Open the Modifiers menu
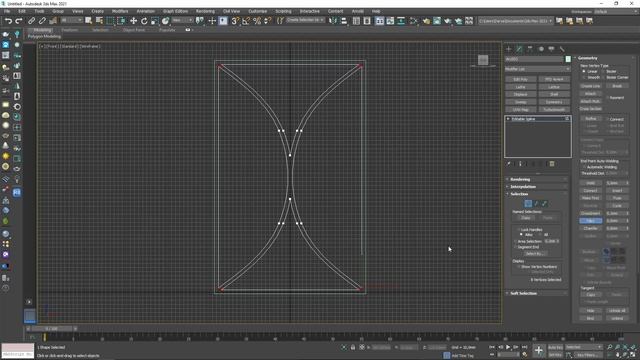 click(120, 11)
